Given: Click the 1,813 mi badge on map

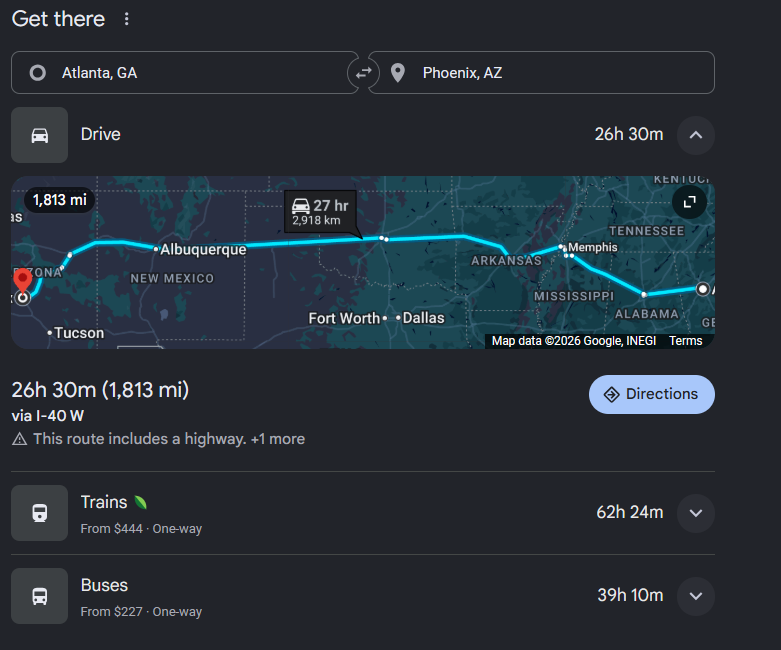Looking at the screenshot, I should pos(60,200).
